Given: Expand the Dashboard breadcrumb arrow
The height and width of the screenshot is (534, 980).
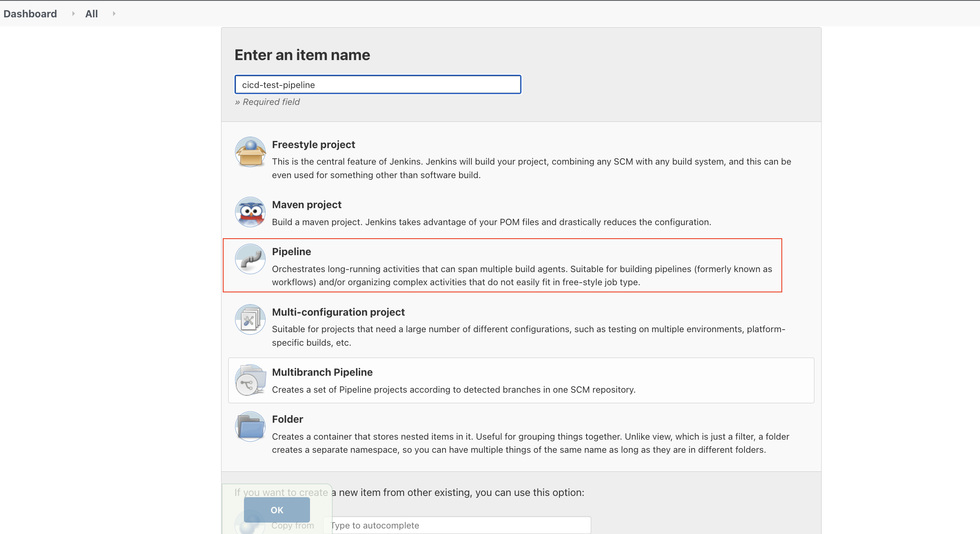Looking at the screenshot, I should (73, 14).
